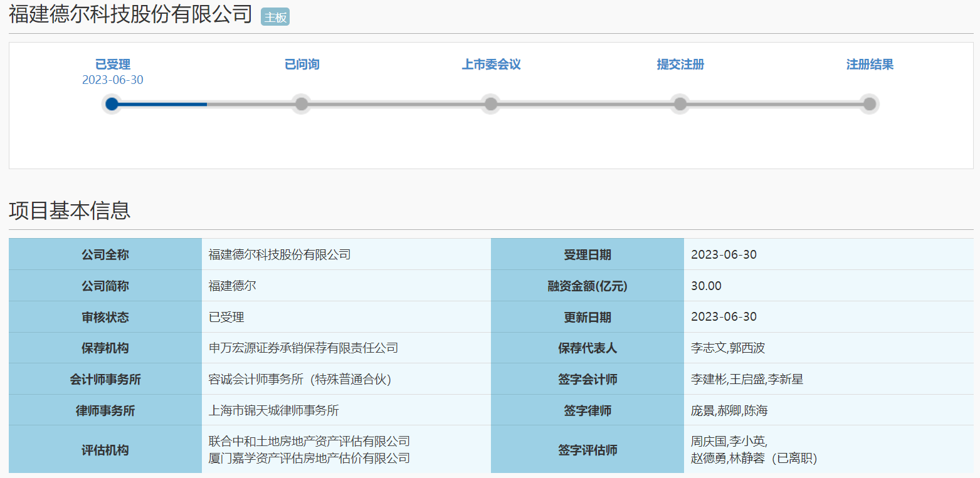
Task: Click the 周庆国,李小英, text line
Action: pyautogui.click(x=729, y=441)
